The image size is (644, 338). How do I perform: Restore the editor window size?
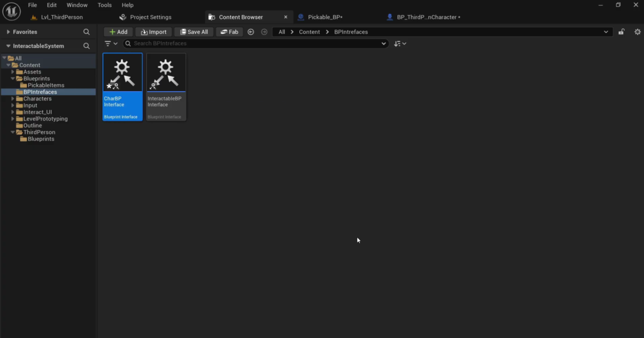point(618,5)
